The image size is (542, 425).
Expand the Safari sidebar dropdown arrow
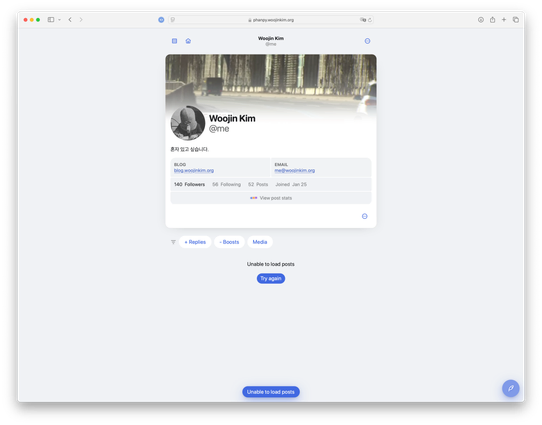(59, 20)
